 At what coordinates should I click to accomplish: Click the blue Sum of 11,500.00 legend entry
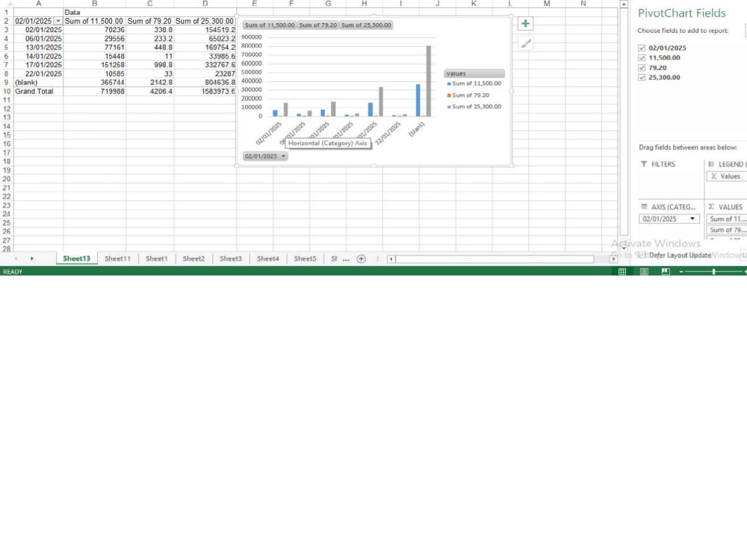[474, 84]
